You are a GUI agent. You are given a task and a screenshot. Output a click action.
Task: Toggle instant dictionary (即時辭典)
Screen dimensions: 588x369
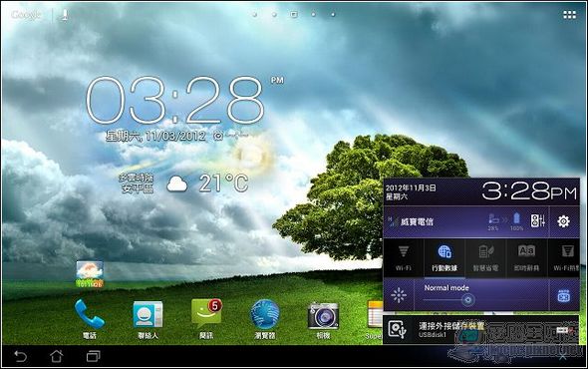pyautogui.click(x=526, y=258)
